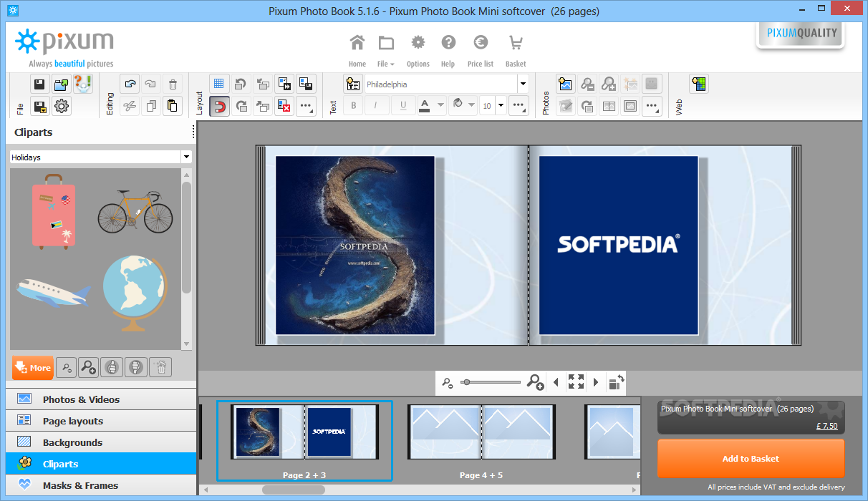This screenshot has width=868, height=501.
Task: Switch to Photos & Videos panel
Action: coord(101,399)
